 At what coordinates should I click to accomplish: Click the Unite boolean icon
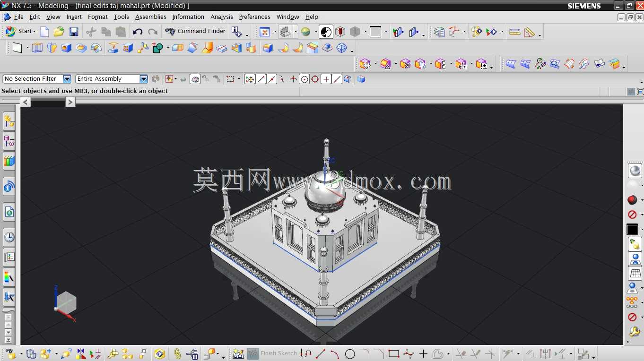point(157,48)
